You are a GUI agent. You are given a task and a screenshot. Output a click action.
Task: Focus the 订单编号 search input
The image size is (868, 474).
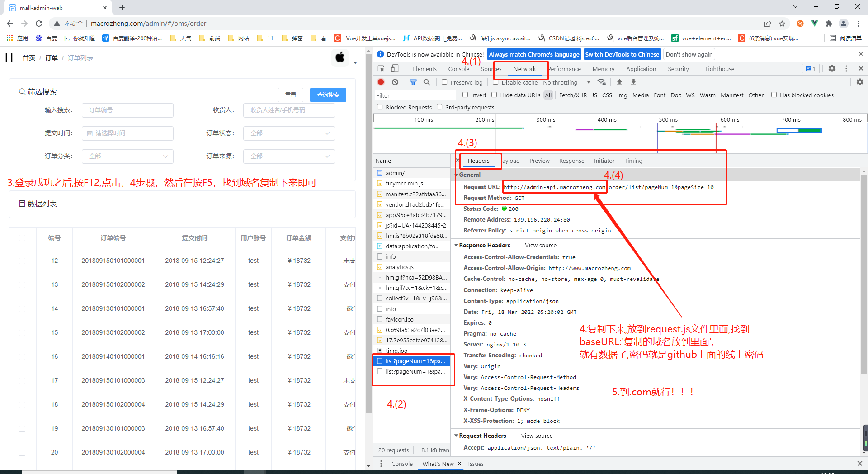[x=127, y=110]
